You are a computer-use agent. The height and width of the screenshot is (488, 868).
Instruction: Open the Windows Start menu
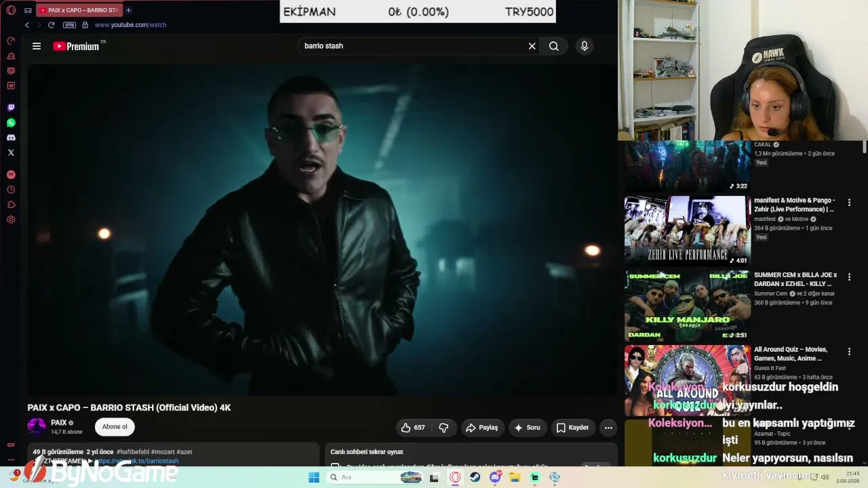(314, 477)
